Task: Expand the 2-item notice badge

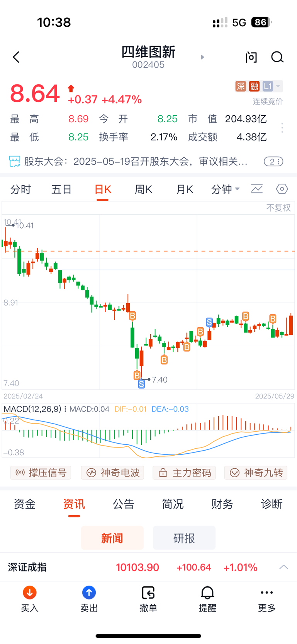Action: pyautogui.click(x=273, y=162)
